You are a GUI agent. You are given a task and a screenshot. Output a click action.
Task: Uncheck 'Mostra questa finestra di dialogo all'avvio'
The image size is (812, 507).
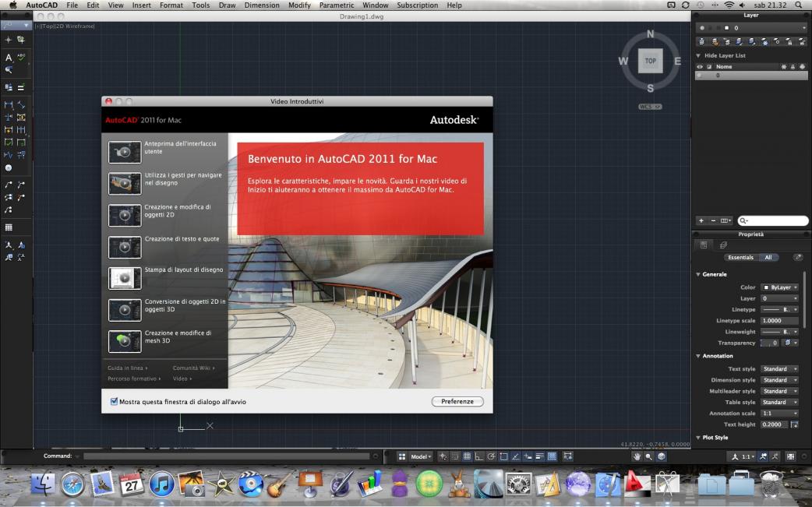pyautogui.click(x=114, y=402)
